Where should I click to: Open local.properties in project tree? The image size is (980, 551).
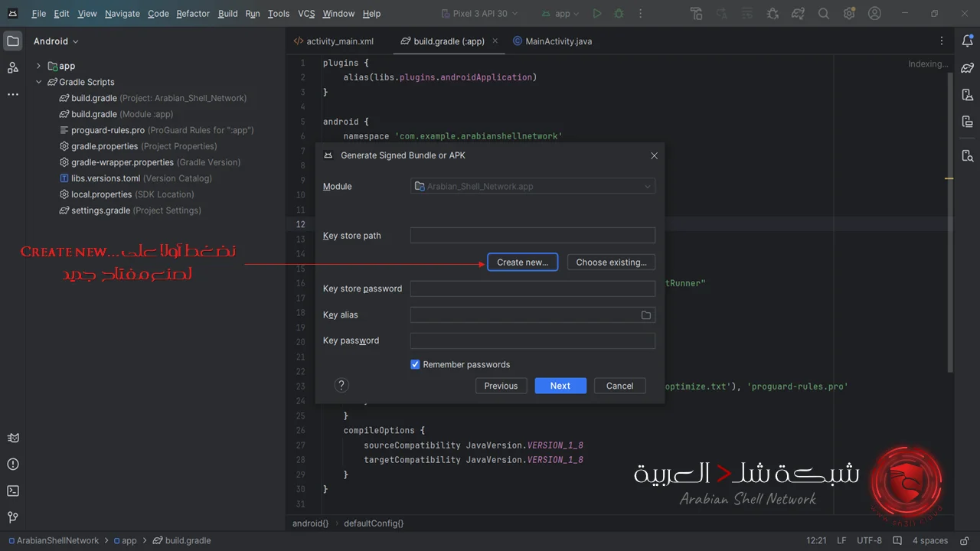[x=127, y=194]
